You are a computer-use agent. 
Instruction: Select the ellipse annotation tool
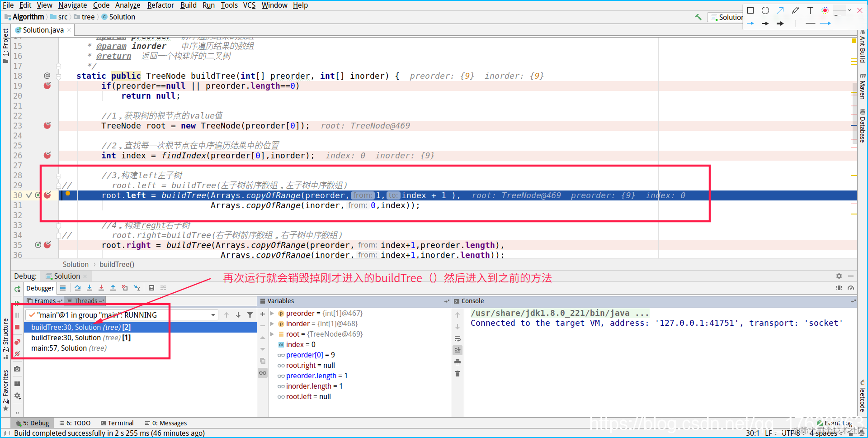click(x=765, y=10)
